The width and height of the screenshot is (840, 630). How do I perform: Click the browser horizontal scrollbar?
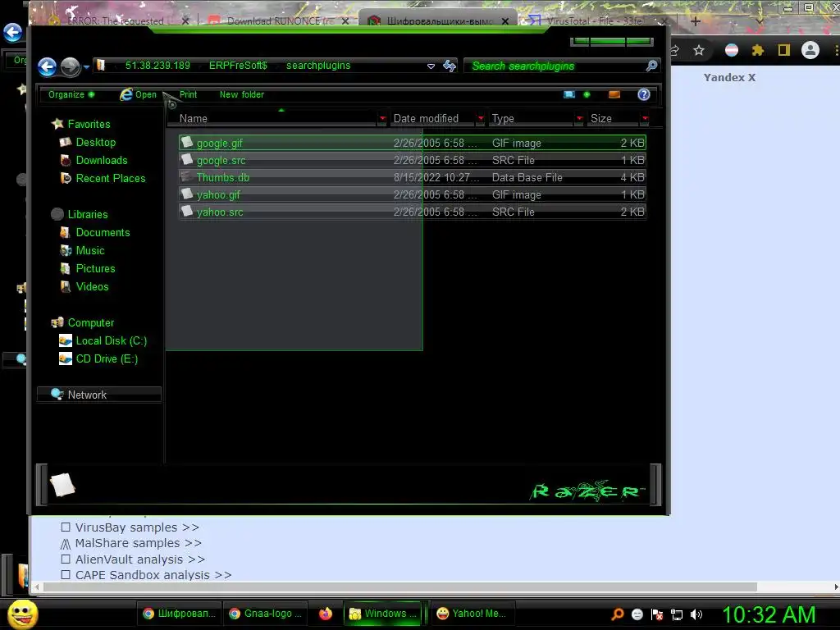399,587
